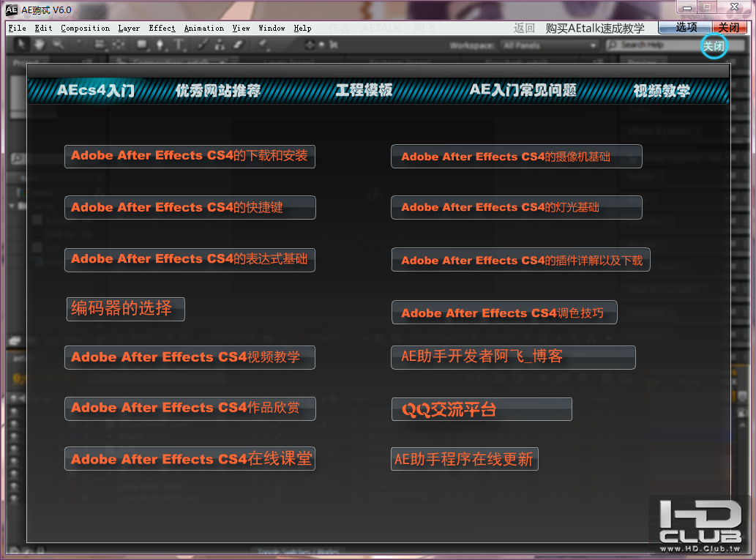Open the View menu
This screenshot has height=560, width=756.
tap(241, 28)
